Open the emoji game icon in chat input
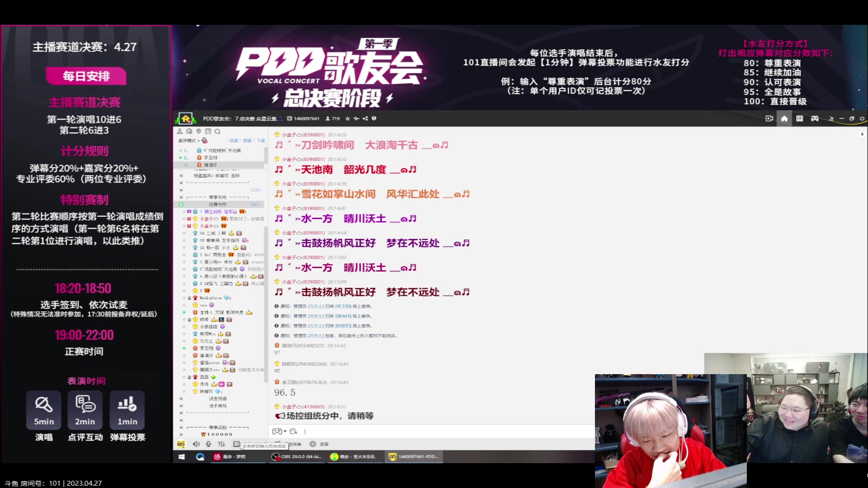This screenshot has height=488, width=868. [277, 432]
